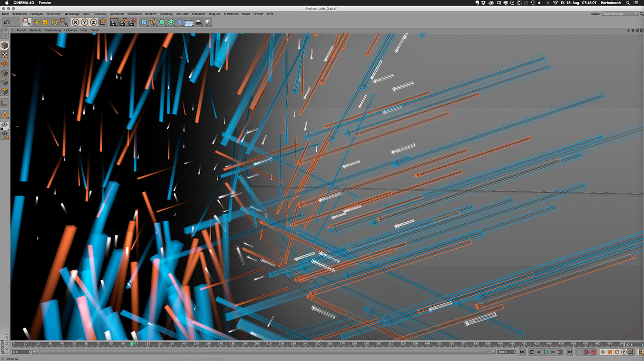
Task: Enable Model mode in left palette
Action: [5, 46]
